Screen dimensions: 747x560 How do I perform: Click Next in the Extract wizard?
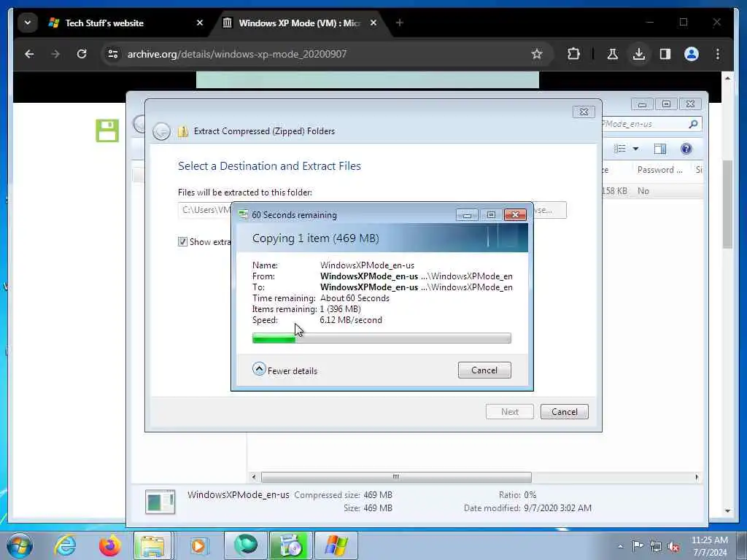tap(510, 411)
